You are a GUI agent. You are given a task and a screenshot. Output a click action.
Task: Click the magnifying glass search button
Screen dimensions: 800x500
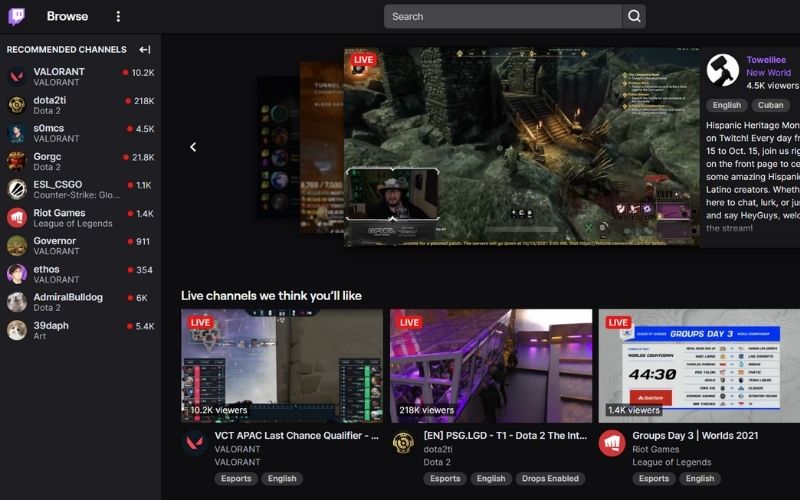coord(634,16)
